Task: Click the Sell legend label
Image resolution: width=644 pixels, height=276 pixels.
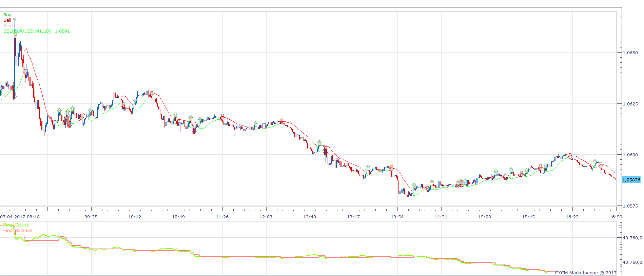Action: [7, 20]
